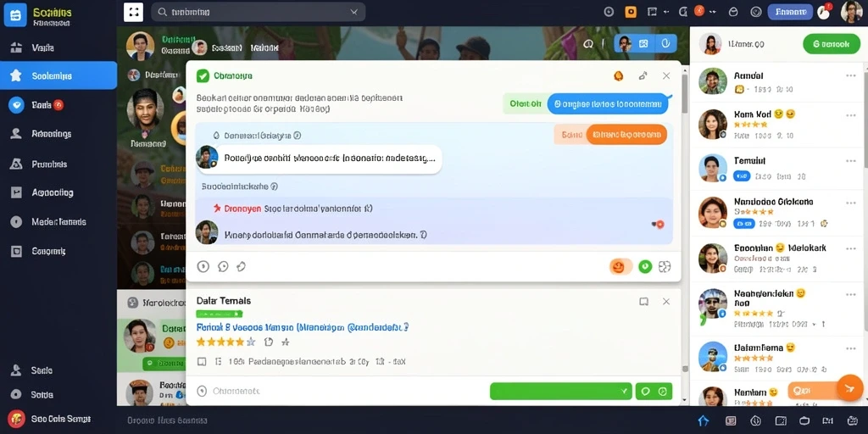Click the blue button in the top bar
This screenshot has width=868, height=434.
[790, 12]
